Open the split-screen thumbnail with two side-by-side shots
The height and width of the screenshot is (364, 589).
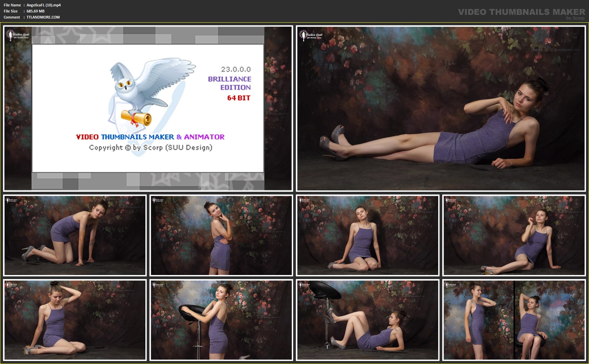[x=514, y=320]
